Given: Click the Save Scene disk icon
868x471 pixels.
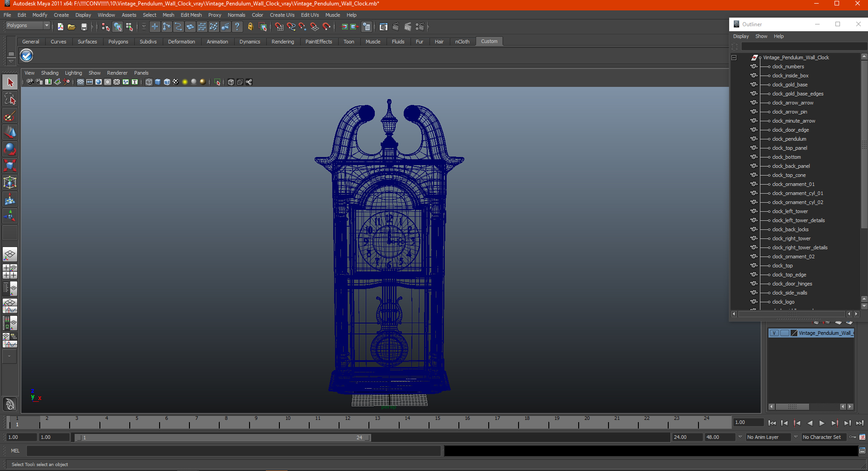Looking at the screenshot, I should (84, 27).
